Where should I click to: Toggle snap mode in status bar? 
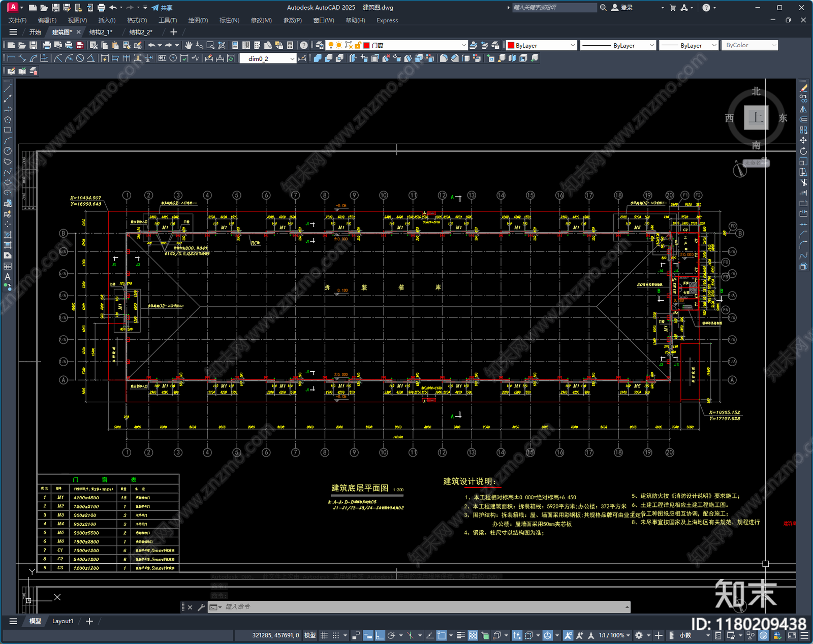point(336,635)
